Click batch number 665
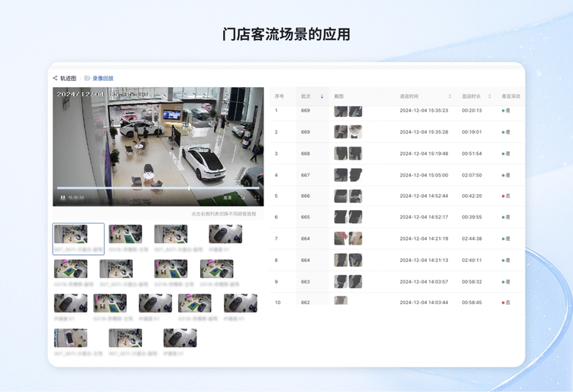The height and width of the screenshot is (392, 573). (306, 217)
